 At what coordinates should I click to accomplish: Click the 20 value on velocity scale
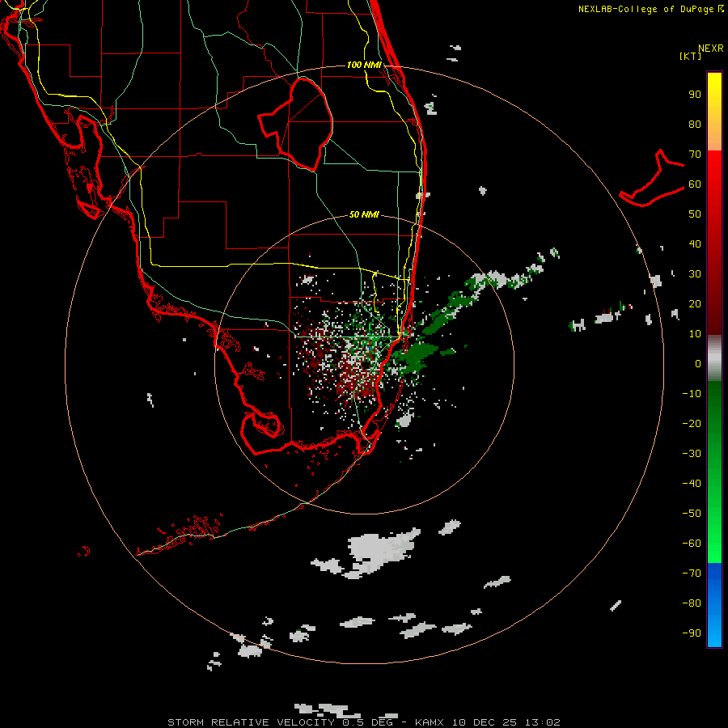[x=695, y=303]
